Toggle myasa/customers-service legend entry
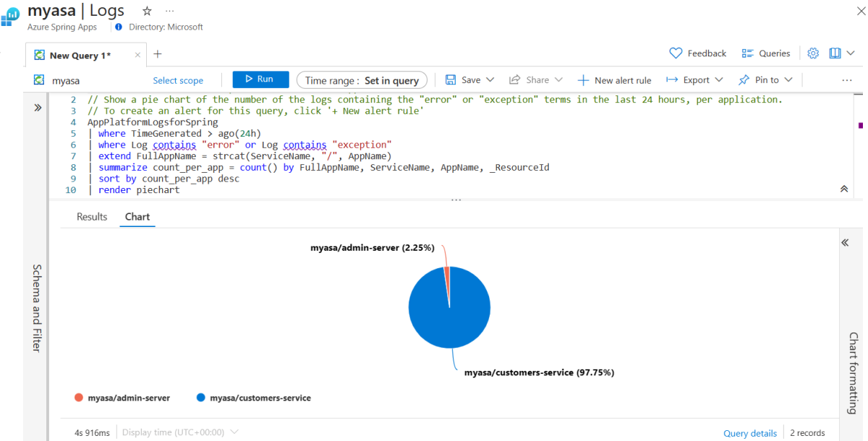 pos(253,398)
